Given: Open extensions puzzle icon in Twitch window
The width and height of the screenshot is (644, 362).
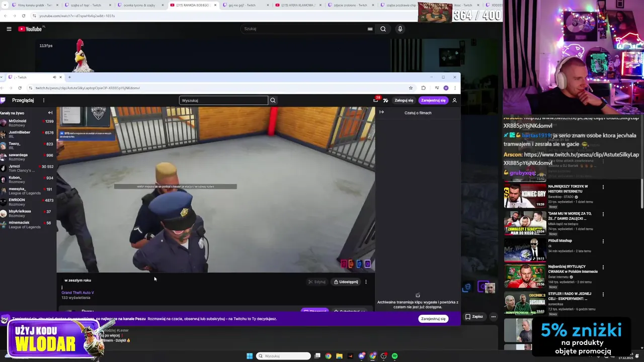Looking at the screenshot, I should (423, 88).
